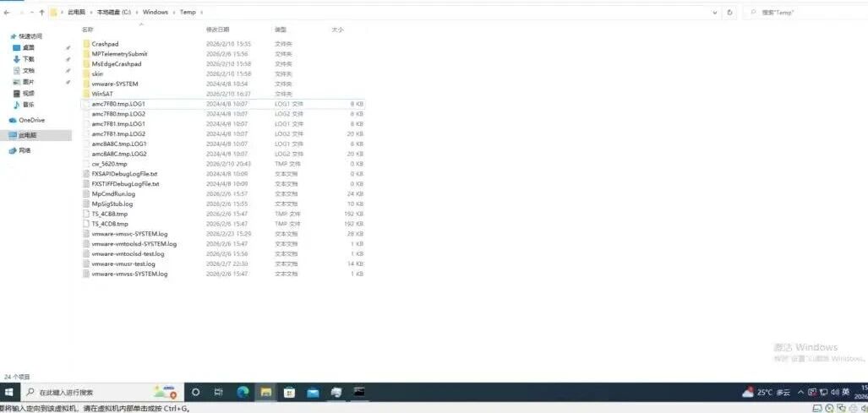Click the Temp search box

808,12
